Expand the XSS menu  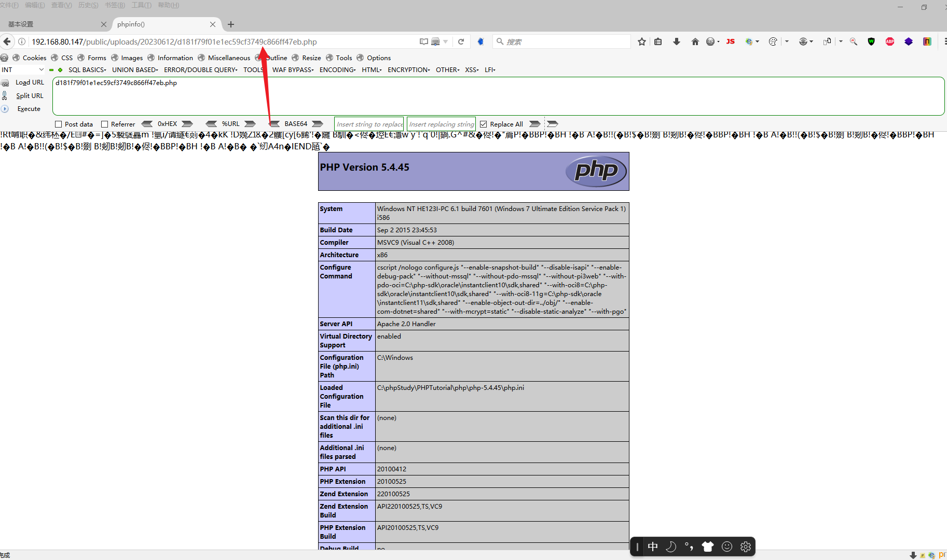[x=472, y=70]
